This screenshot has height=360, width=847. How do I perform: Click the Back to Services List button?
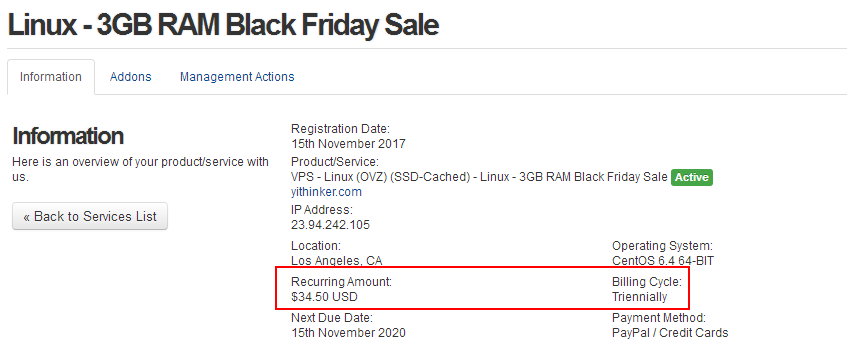90,216
